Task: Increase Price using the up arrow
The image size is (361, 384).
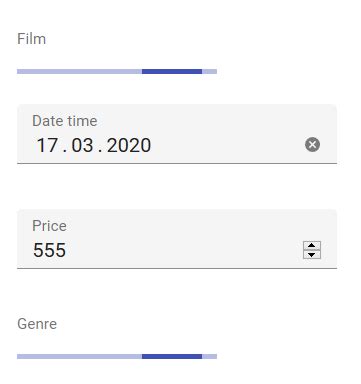Action: (312, 246)
